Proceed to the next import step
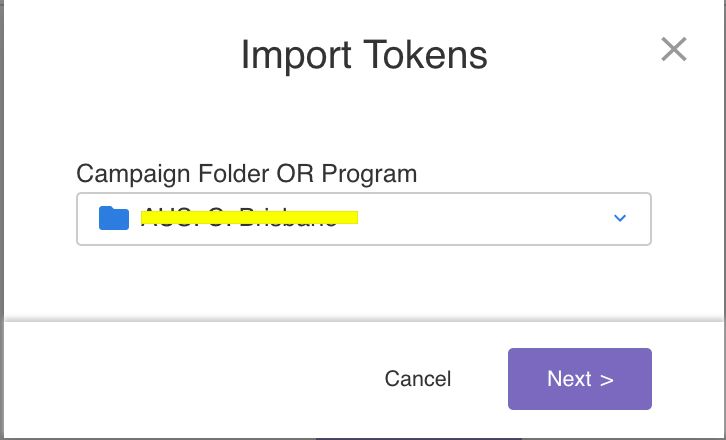This screenshot has width=726, height=440. coord(580,379)
